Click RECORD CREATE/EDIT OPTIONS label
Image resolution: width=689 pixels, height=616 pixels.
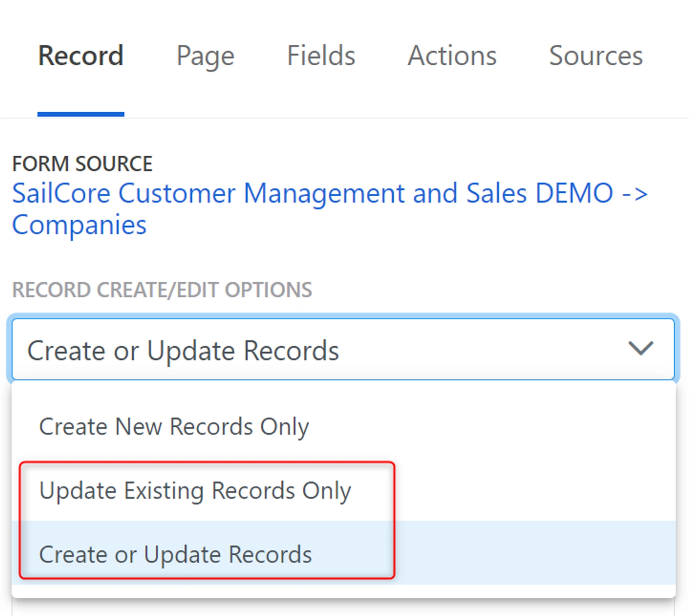(162, 290)
